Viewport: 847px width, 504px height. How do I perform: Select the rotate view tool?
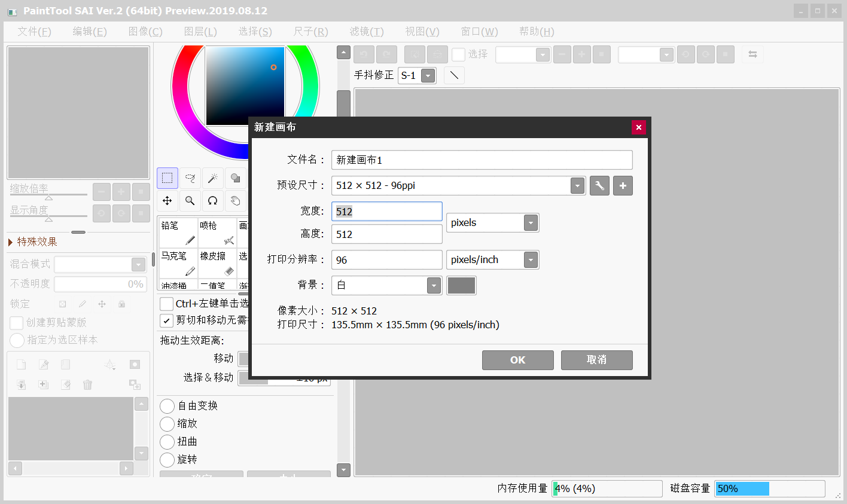click(x=213, y=201)
